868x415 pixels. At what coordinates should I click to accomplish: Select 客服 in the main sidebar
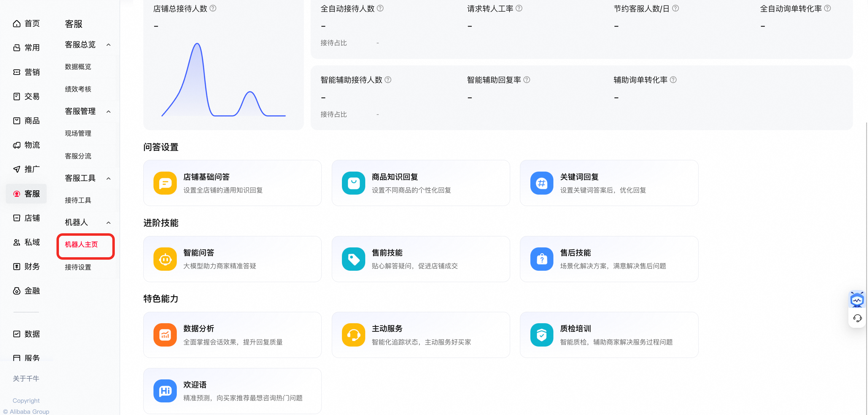(x=26, y=194)
